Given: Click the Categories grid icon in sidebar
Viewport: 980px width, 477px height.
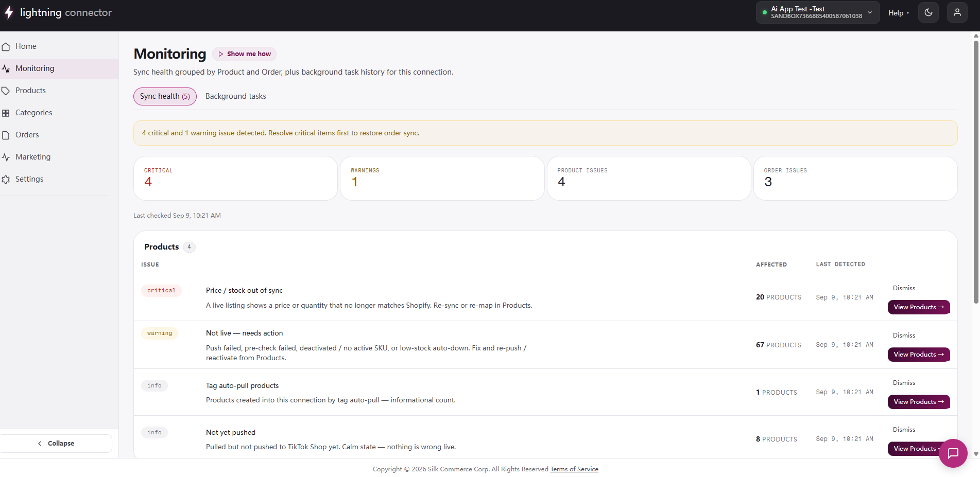Looking at the screenshot, I should (6, 113).
